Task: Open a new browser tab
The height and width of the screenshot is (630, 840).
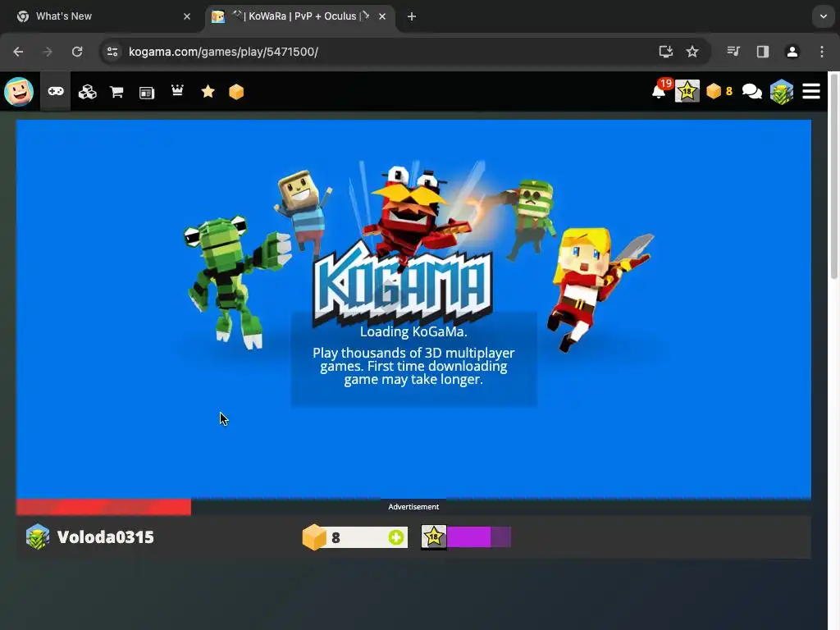Action: coord(412,16)
